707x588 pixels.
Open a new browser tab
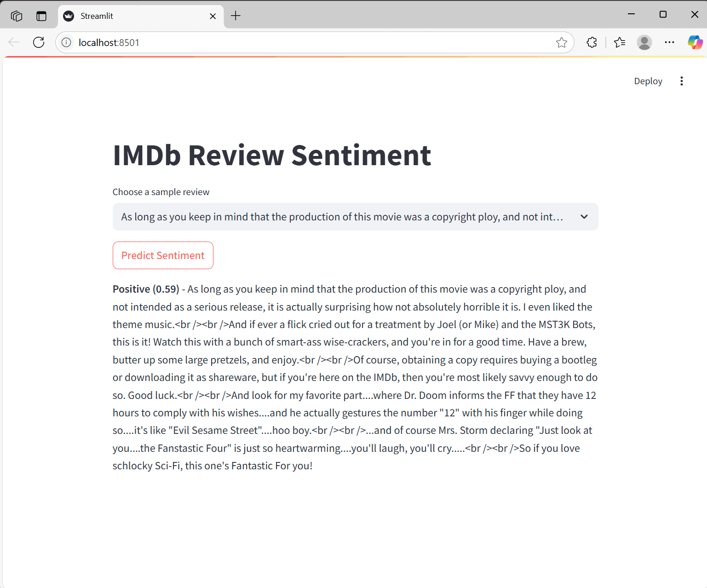coord(236,16)
